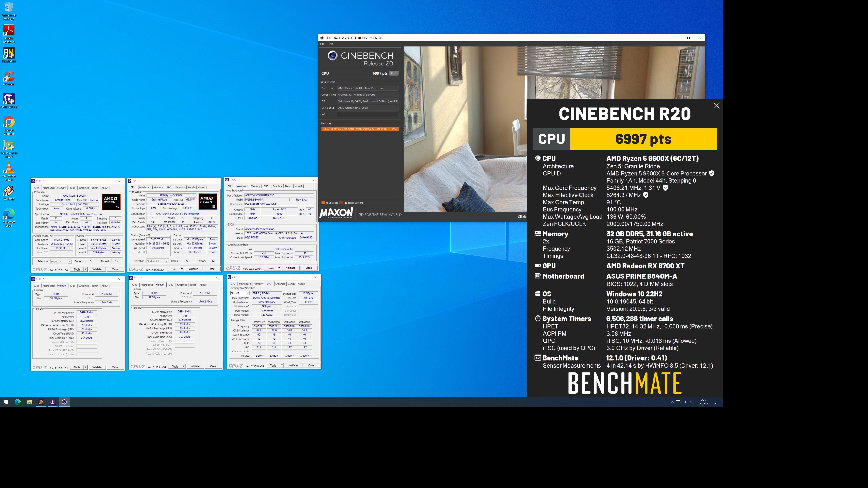Open Tools dropdown arrow in 1749.6 MHz Memory window
This screenshot has height=488, width=868.
point(183,366)
